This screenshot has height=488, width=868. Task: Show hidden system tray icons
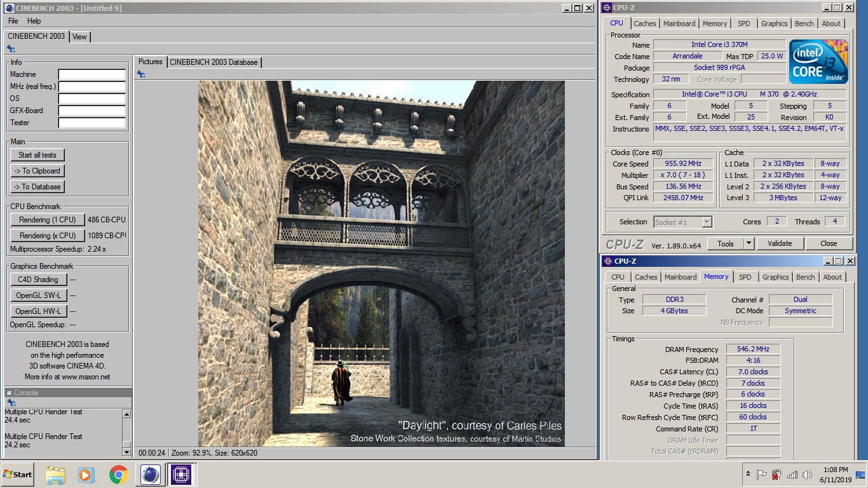pos(749,475)
